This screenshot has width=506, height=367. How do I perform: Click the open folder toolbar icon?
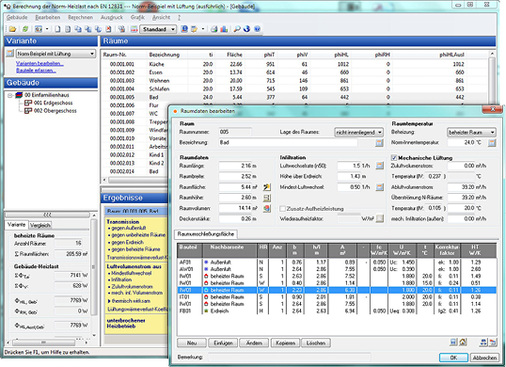(13, 29)
